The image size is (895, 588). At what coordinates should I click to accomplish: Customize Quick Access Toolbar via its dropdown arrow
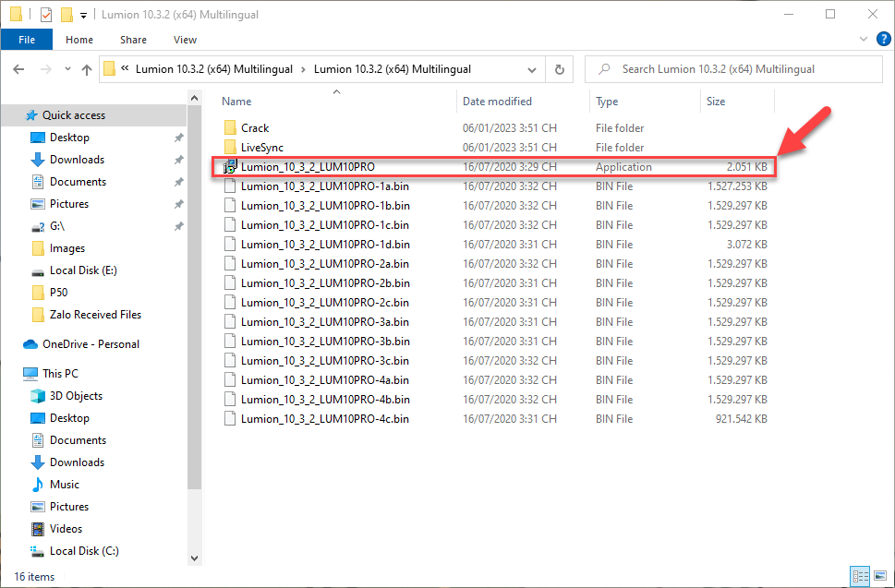[81, 15]
